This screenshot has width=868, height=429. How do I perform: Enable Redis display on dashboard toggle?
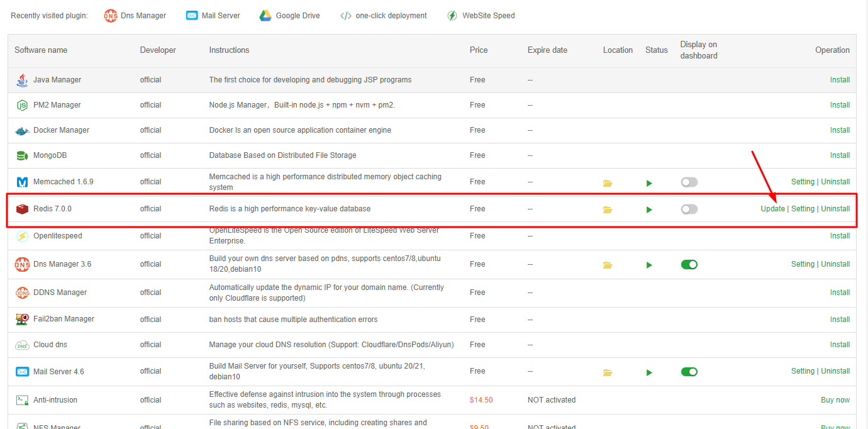689,209
